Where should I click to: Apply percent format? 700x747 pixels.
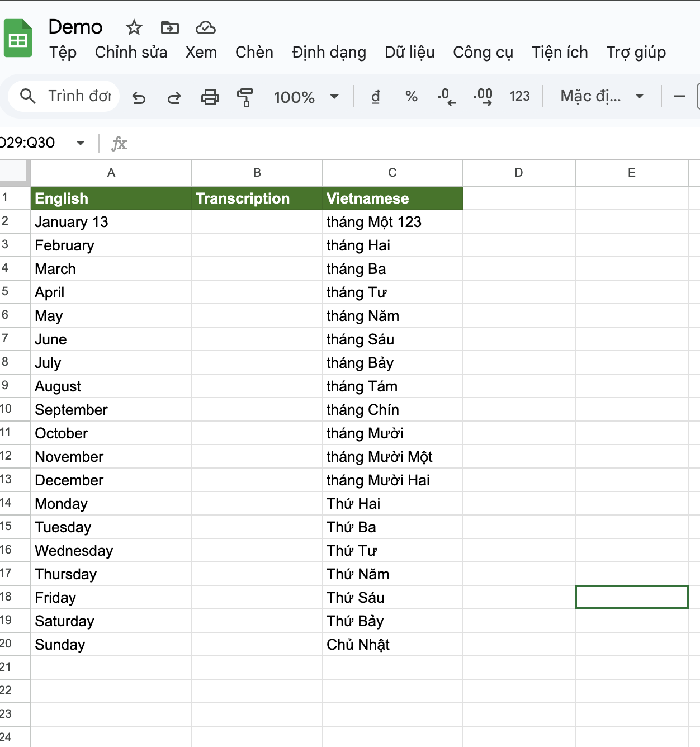click(x=412, y=97)
